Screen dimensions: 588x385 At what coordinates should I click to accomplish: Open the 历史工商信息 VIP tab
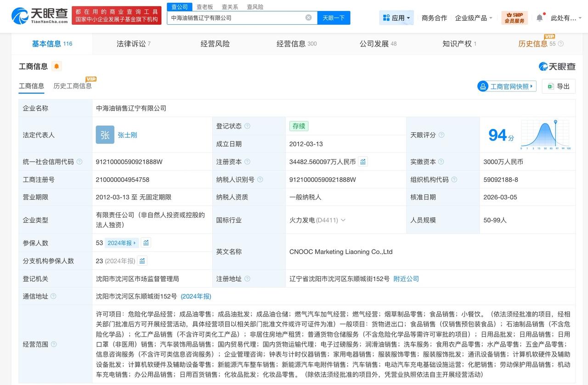[73, 86]
